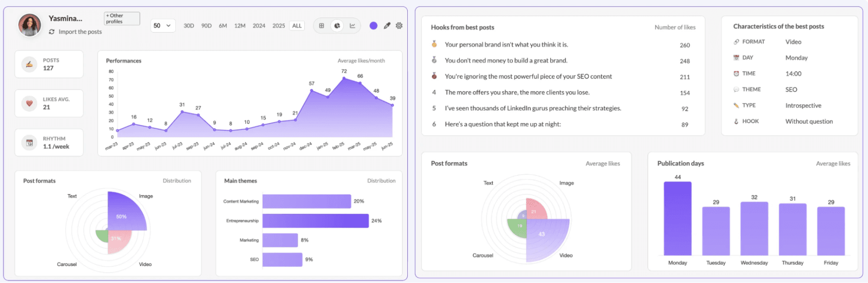Click the Introspective value for TYPE
This screenshot has height=283, width=868.
pos(803,105)
